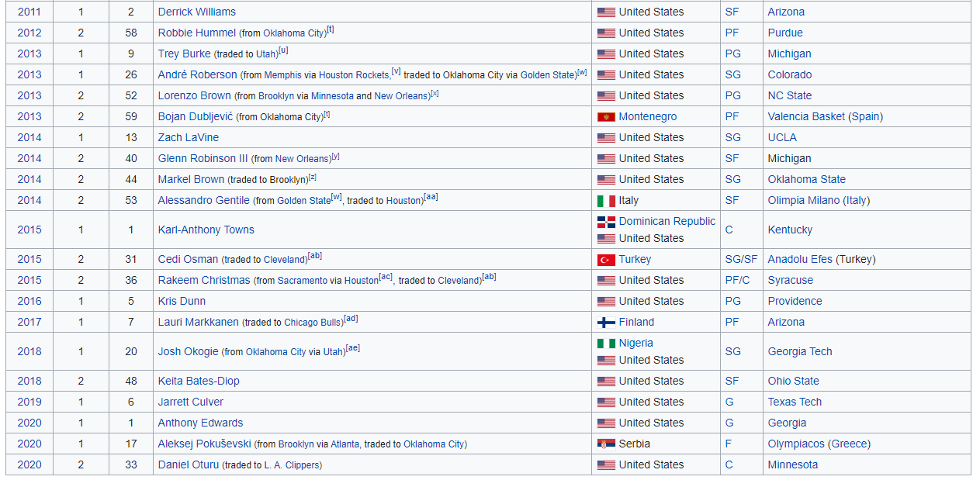This screenshot has width=980, height=480.
Task: Click Sacramento link in Rakeem Christmas row
Action: (303, 281)
